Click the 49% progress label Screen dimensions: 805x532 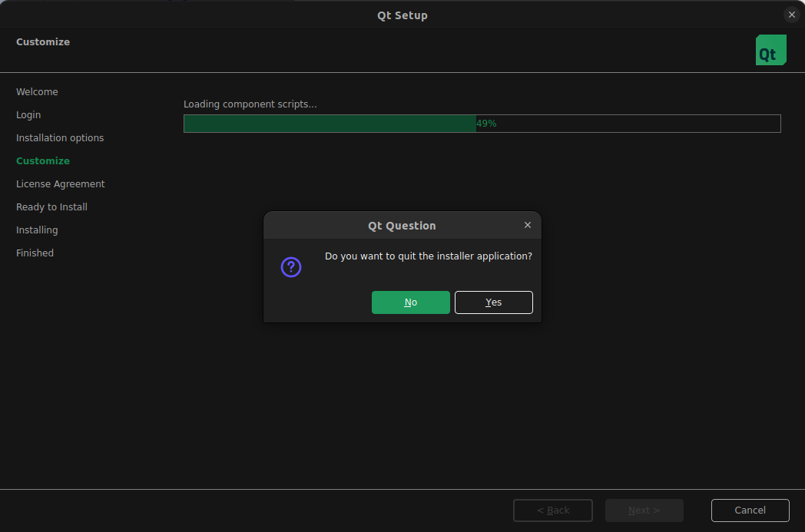click(486, 124)
